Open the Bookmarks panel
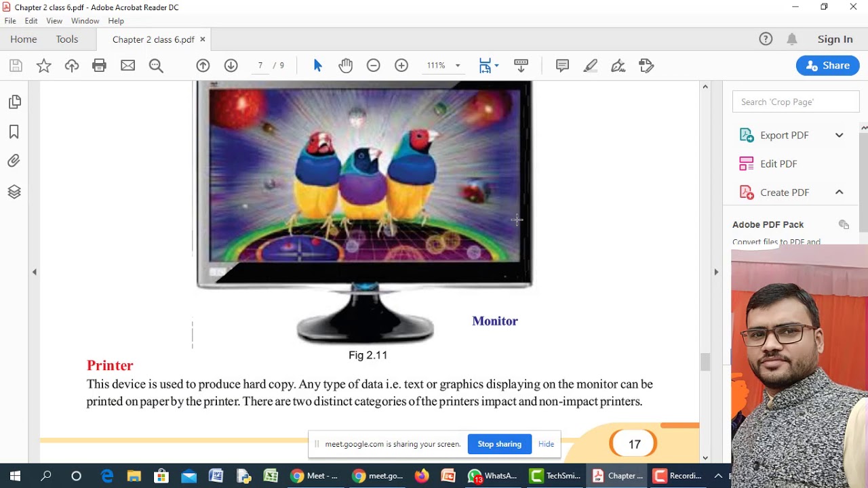The height and width of the screenshot is (488, 868). coord(14,132)
